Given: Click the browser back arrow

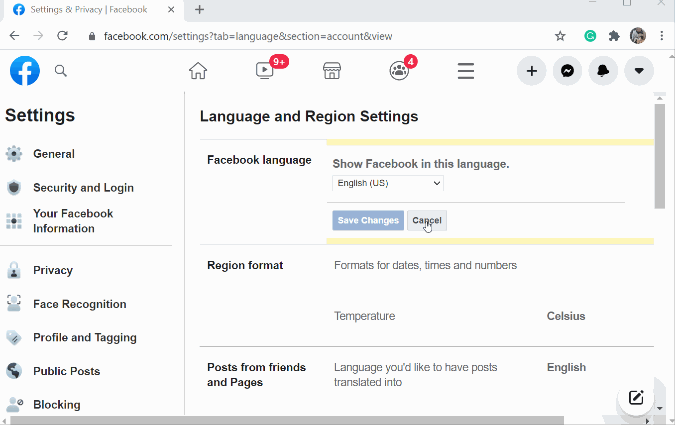Looking at the screenshot, I should point(14,36).
